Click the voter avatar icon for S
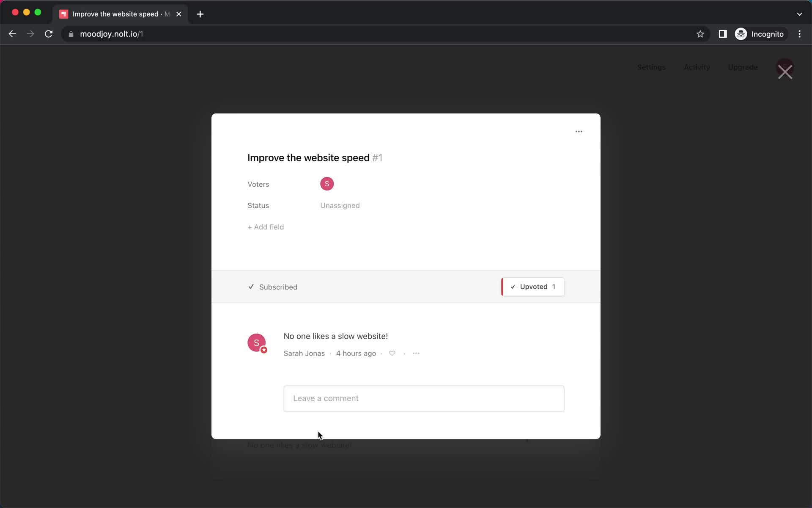The height and width of the screenshot is (508, 812). coord(327,184)
